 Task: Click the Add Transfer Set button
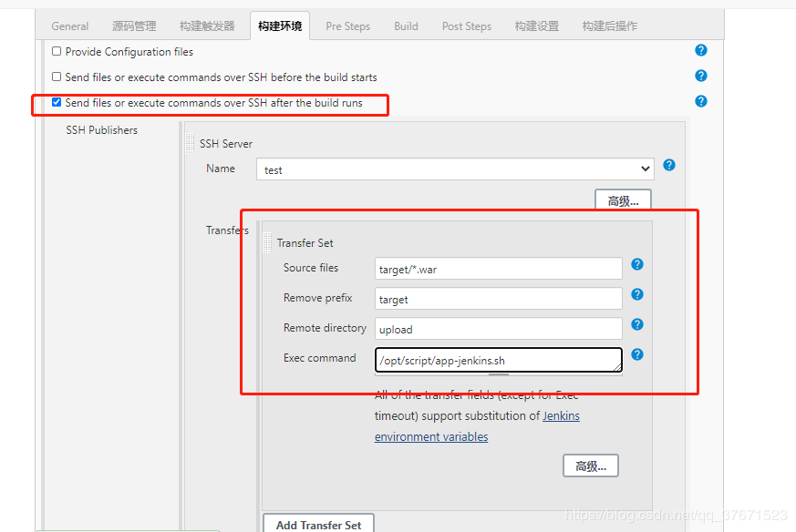click(317, 523)
